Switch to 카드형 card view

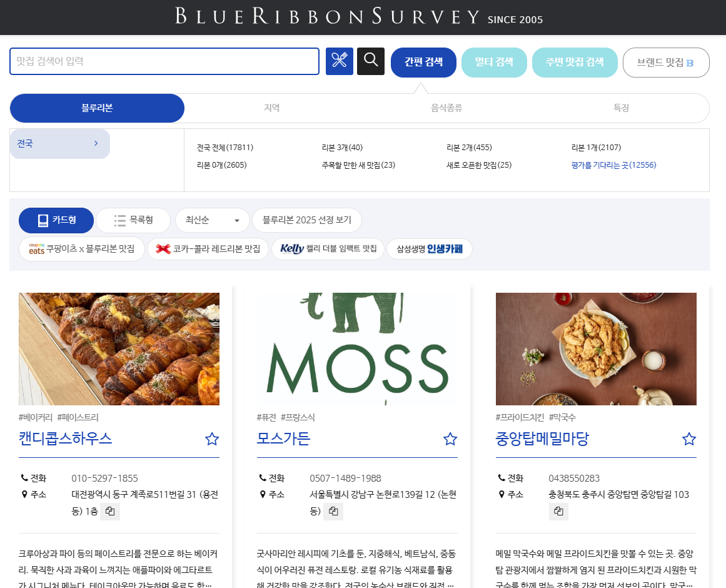pyautogui.click(x=56, y=220)
